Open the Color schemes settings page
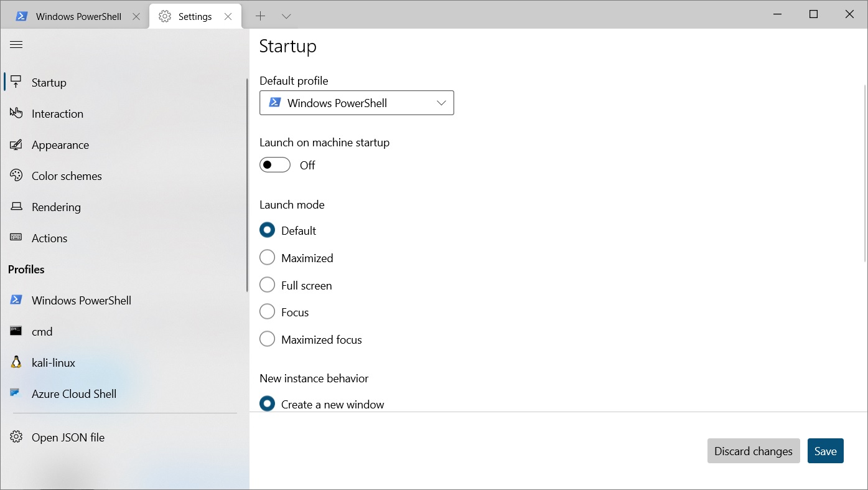Viewport: 868px width, 490px height. [x=124, y=176]
